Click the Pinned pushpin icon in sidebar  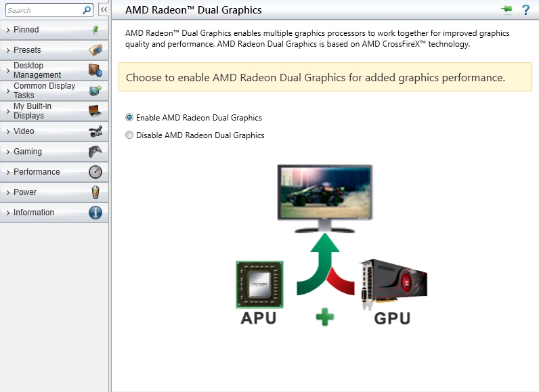pos(95,30)
